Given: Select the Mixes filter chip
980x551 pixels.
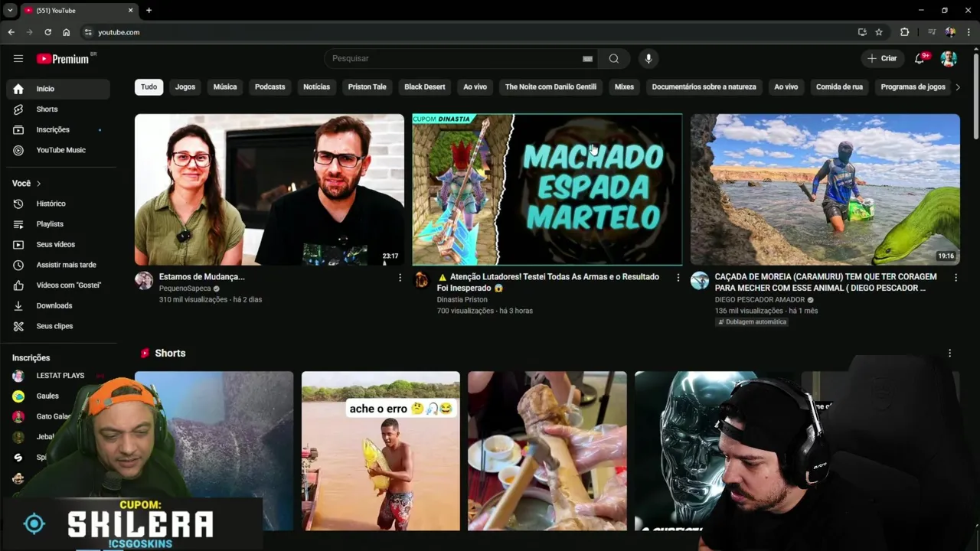Looking at the screenshot, I should (624, 87).
